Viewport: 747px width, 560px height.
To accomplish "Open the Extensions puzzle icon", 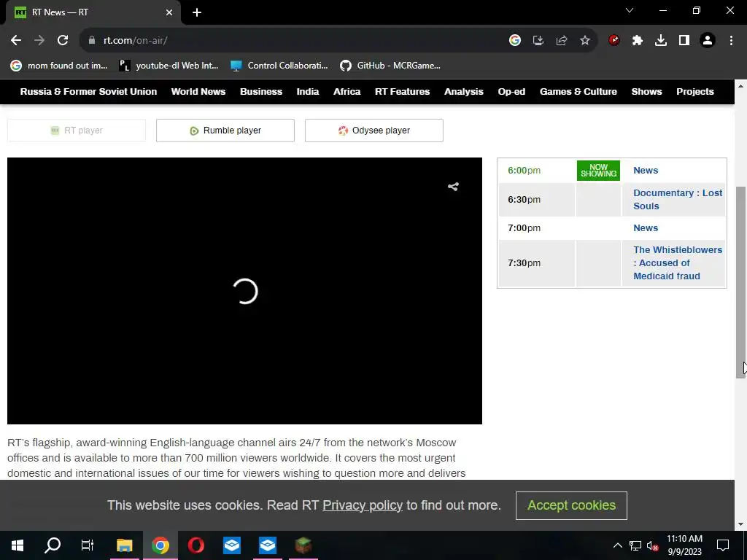I will 638,41.
